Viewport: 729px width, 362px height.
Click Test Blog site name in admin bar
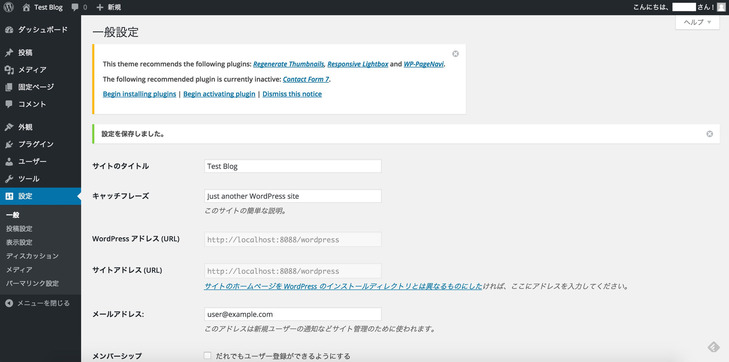tap(48, 7)
